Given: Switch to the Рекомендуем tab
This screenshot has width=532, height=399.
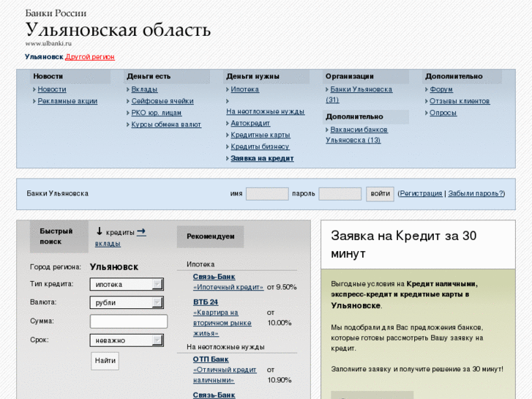Looking at the screenshot, I should pos(210,236).
